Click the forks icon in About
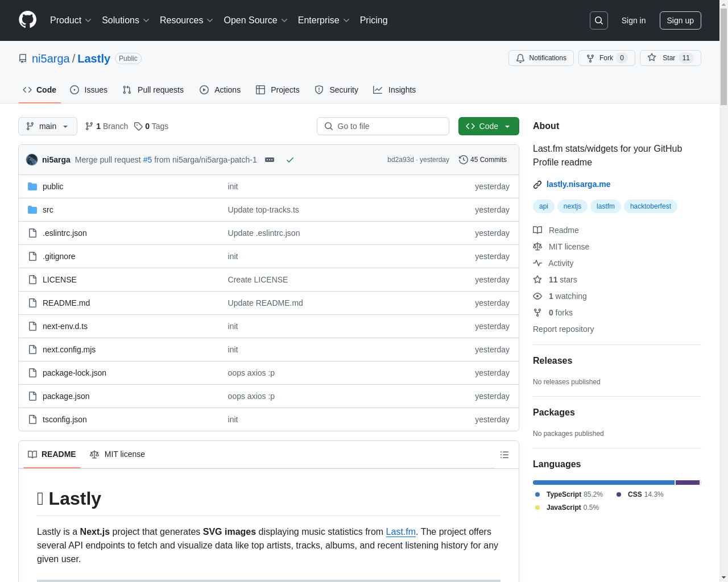 [x=537, y=313]
